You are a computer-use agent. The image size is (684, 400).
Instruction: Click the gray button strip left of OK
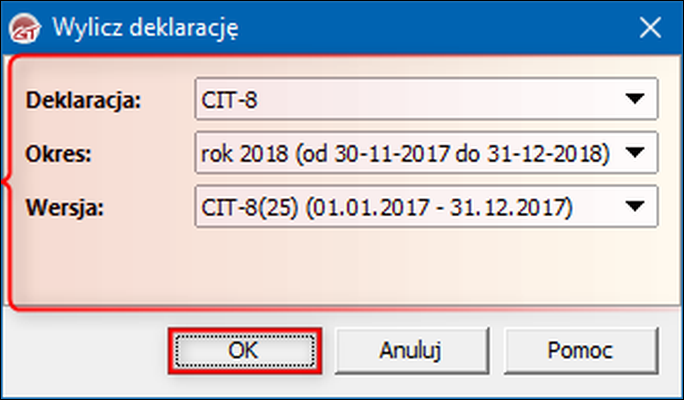click(x=85, y=351)
